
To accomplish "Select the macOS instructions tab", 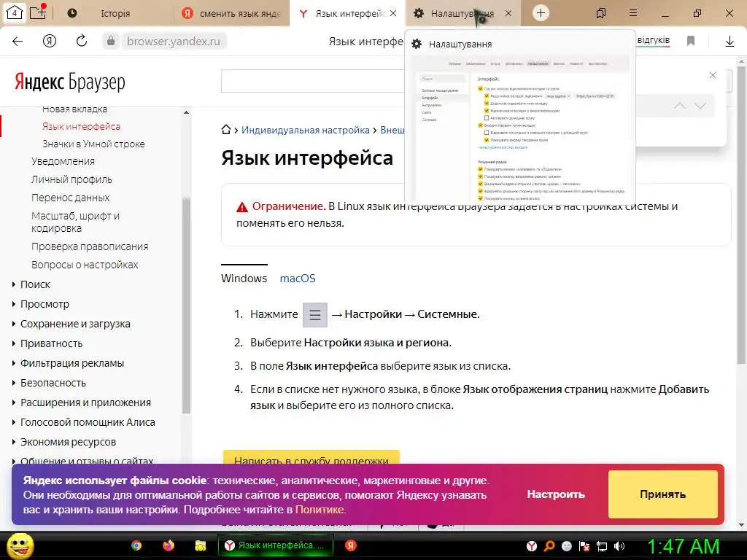I will [x=298, y=278].
